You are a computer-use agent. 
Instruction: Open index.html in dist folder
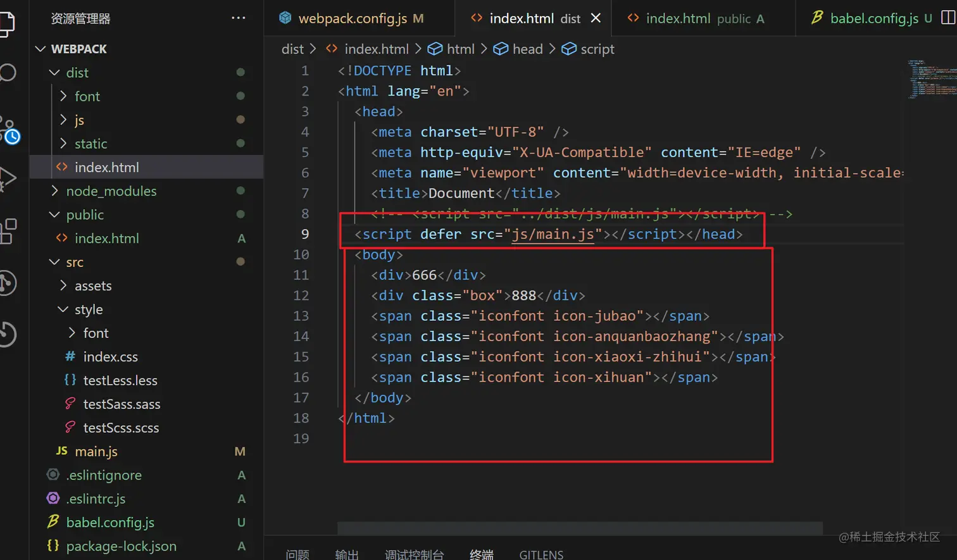[147, 167]
